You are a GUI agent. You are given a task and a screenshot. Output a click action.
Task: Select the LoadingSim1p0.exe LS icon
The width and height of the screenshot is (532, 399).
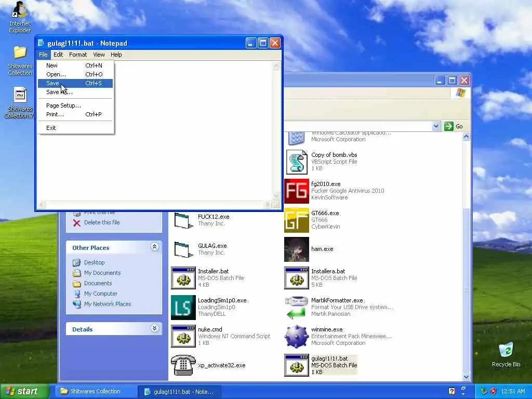point(183,308)
